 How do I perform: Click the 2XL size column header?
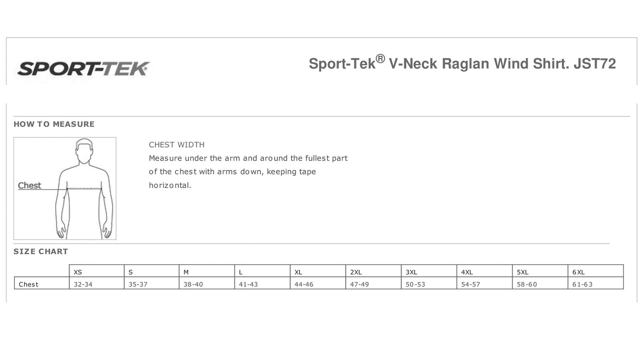(x=356, y=272)
